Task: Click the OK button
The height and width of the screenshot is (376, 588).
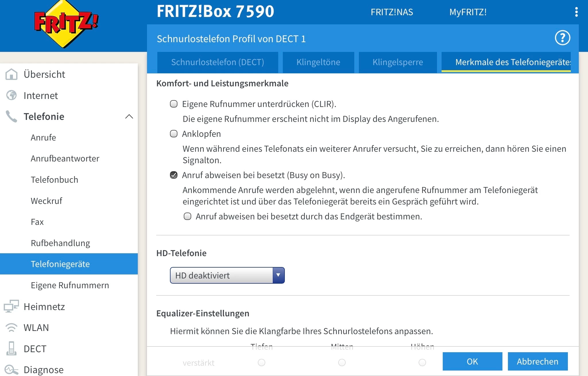Action: pos(472,361)
